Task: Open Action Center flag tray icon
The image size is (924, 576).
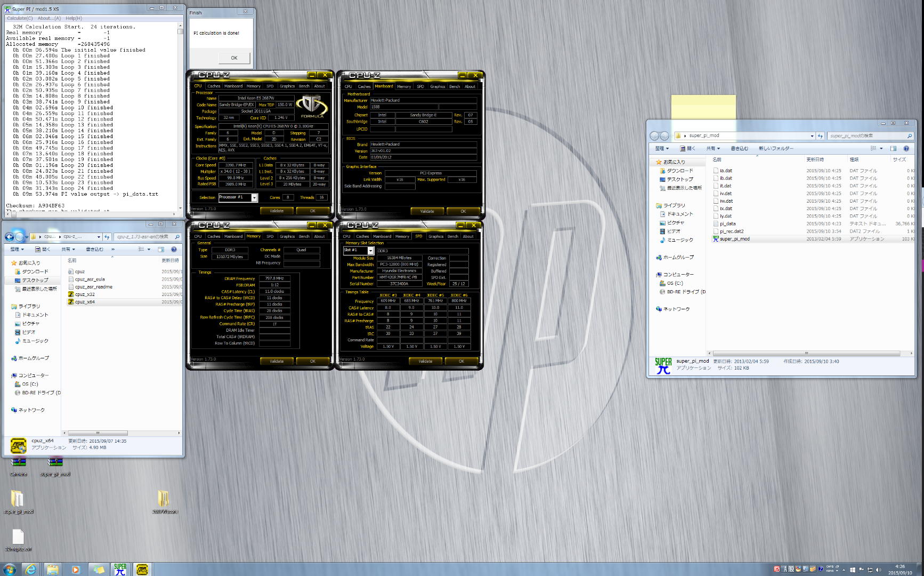Action: 861,570
